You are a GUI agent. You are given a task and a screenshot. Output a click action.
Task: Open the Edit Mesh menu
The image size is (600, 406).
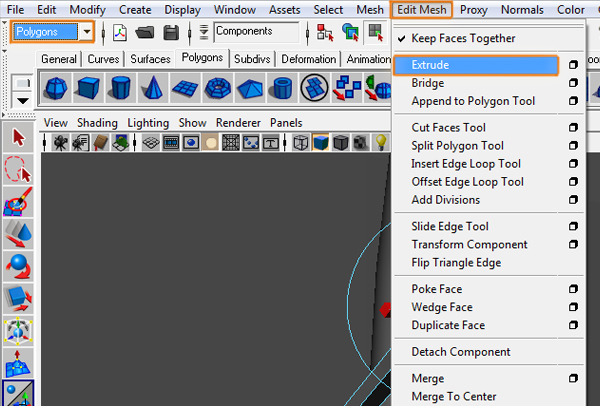click(422, 10)
